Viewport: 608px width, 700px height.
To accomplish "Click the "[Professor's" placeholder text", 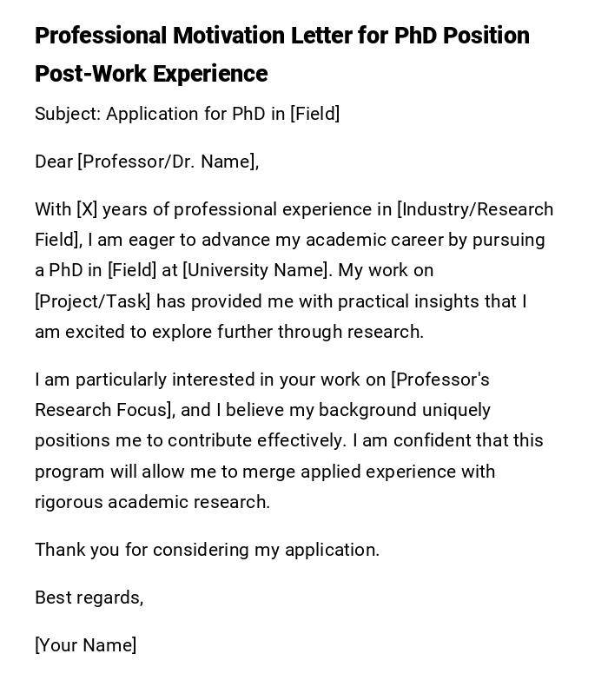I will [x=440, y=380].
